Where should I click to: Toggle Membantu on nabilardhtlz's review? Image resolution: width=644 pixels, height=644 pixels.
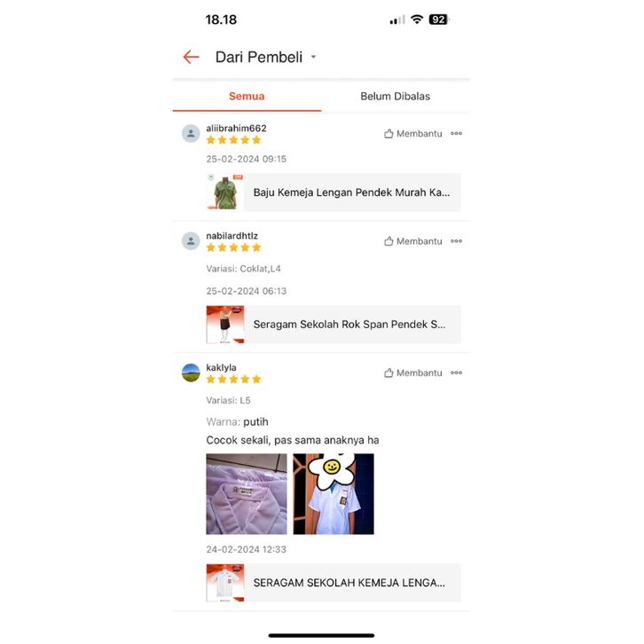[x=413, y=241]
